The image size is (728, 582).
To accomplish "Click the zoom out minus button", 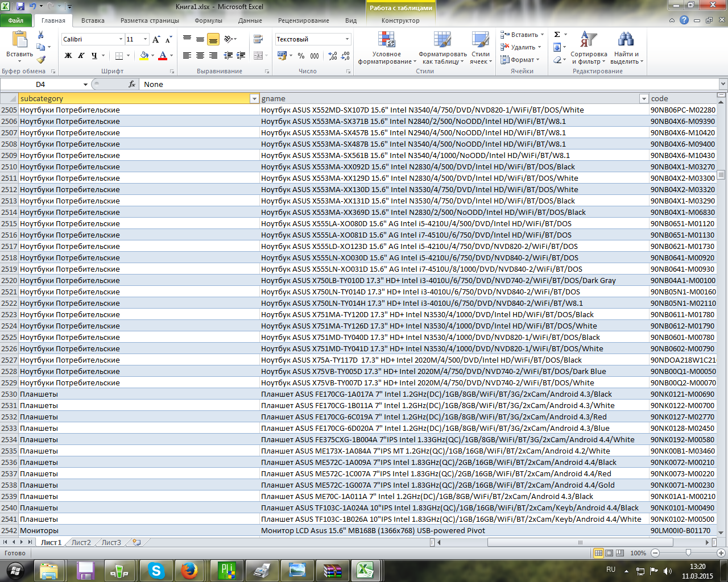I will [655, 553].
